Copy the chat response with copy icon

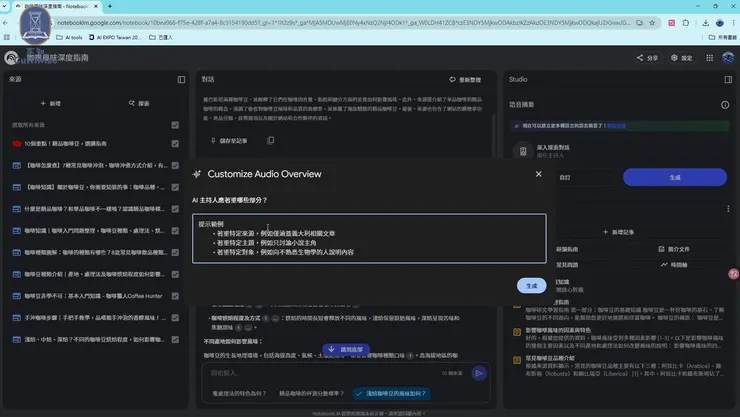pos(270,141)
